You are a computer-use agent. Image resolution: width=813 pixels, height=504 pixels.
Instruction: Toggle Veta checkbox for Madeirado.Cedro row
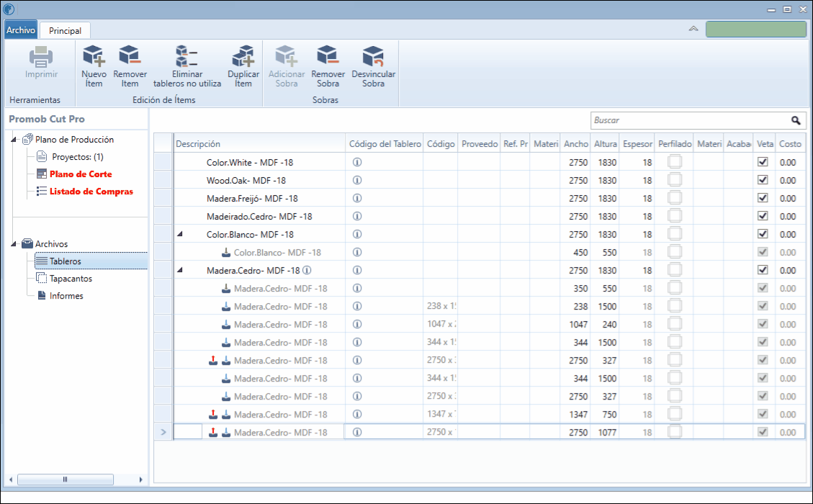pos(763,216)
